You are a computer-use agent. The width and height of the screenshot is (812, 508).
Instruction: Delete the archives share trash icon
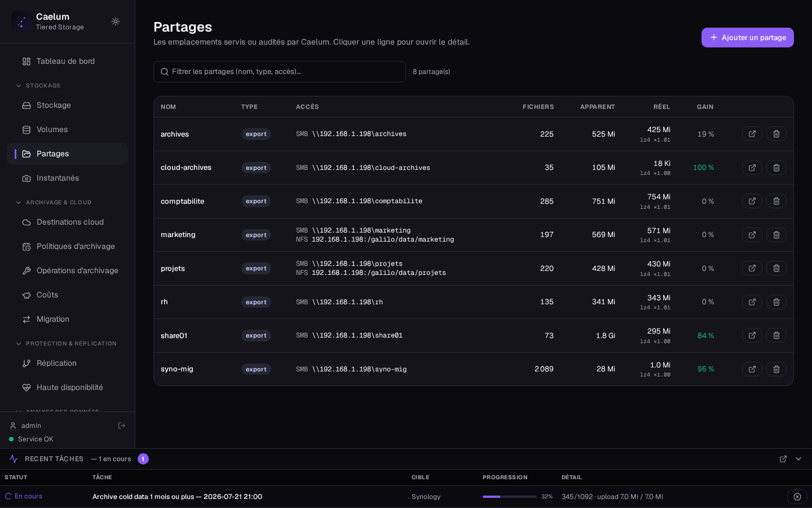776,134
